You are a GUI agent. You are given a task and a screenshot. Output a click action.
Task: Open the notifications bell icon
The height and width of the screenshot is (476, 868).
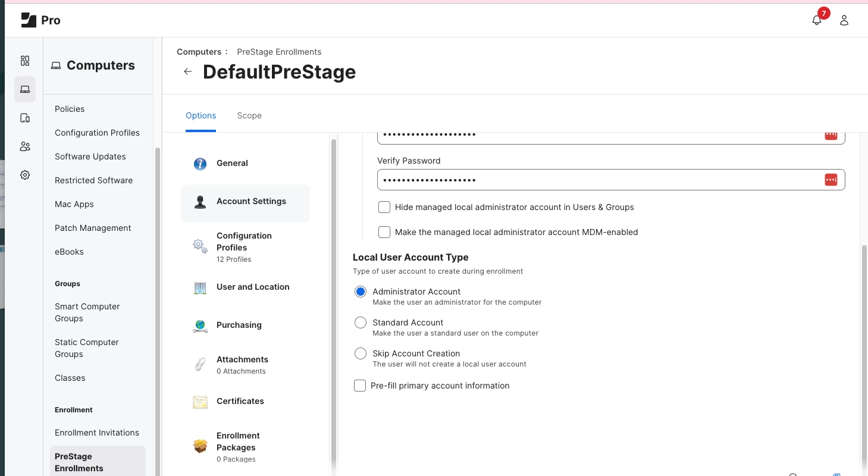[x=817, y=20]
